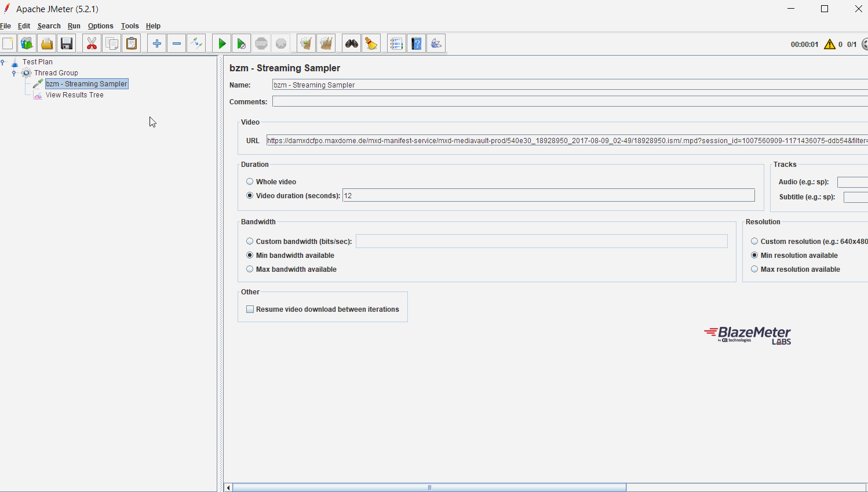The width and height of the screenshot is (868, 492).
Task: Click into the Name field
Action: (x=570, y=85)
